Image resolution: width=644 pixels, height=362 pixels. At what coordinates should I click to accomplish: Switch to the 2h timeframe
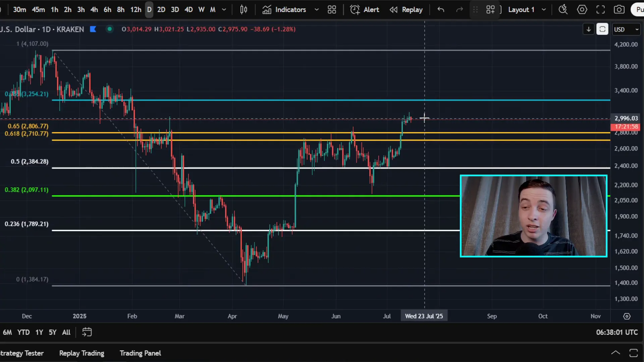(x=68, y=9)
